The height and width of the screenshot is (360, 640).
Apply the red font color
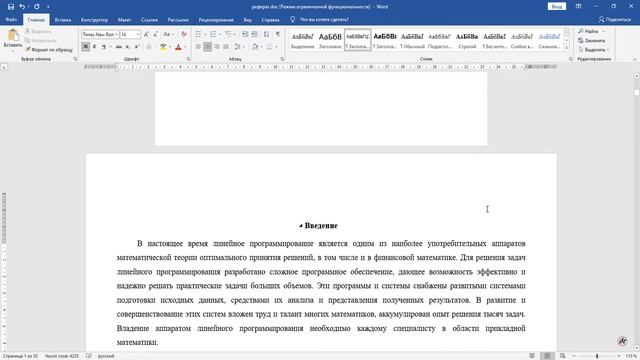point(178,47)
